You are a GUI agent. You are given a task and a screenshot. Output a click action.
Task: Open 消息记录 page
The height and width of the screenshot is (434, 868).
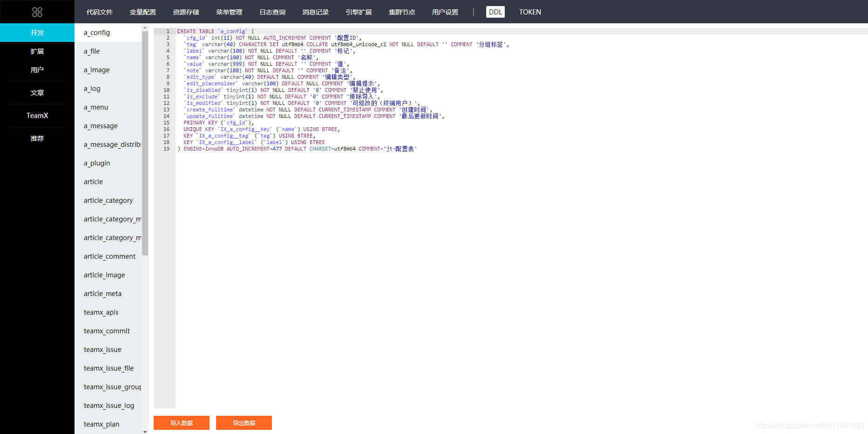tap(316, 12)
